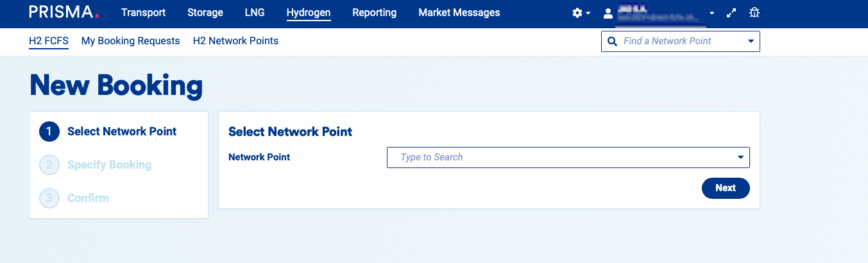868x263 pixels.
Task: Click the user profile icon
Action: coord(608,13)
